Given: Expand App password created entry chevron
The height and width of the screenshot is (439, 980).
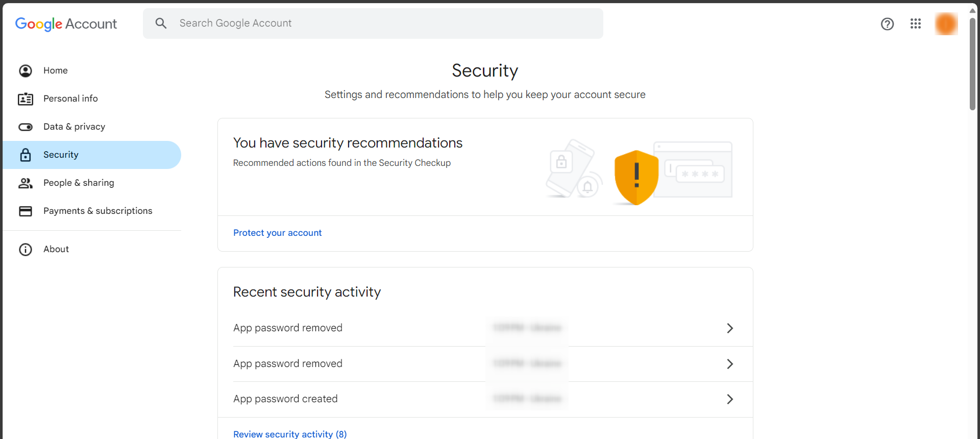Looking at the screenshot, I should 730,399.
